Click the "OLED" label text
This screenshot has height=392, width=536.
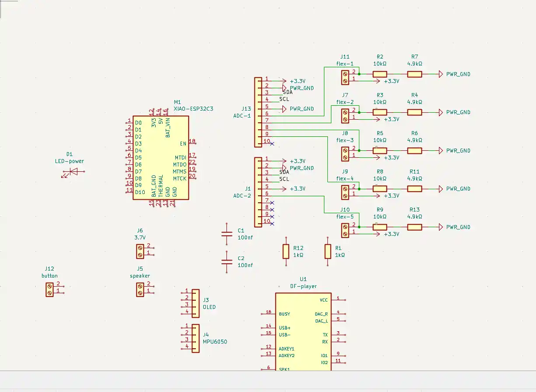[209, 307]
